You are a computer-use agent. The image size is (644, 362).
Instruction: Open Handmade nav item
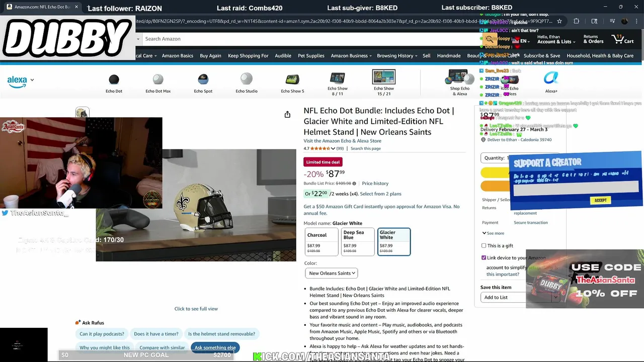click(449, 56)
